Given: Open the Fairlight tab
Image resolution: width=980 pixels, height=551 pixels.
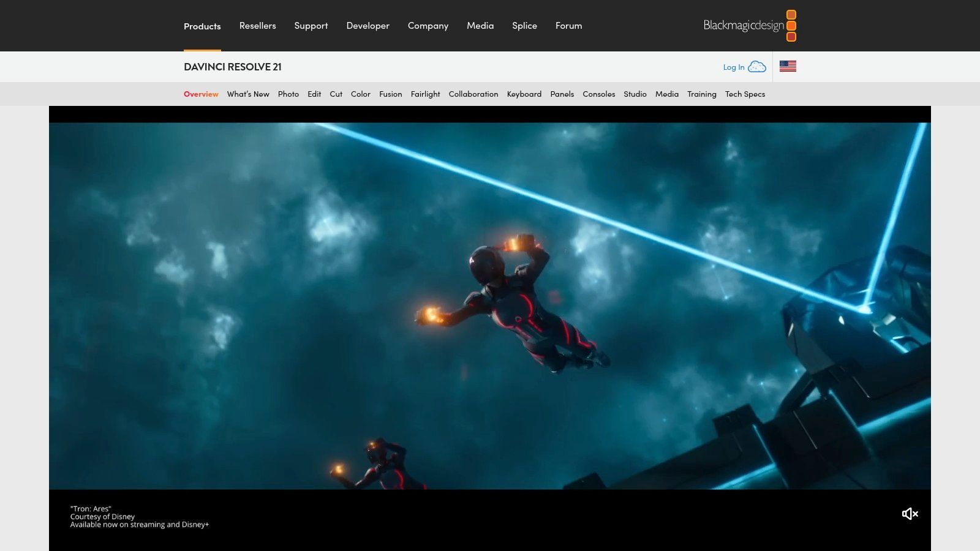Looking at the screenshot, I should click(426, 94).
